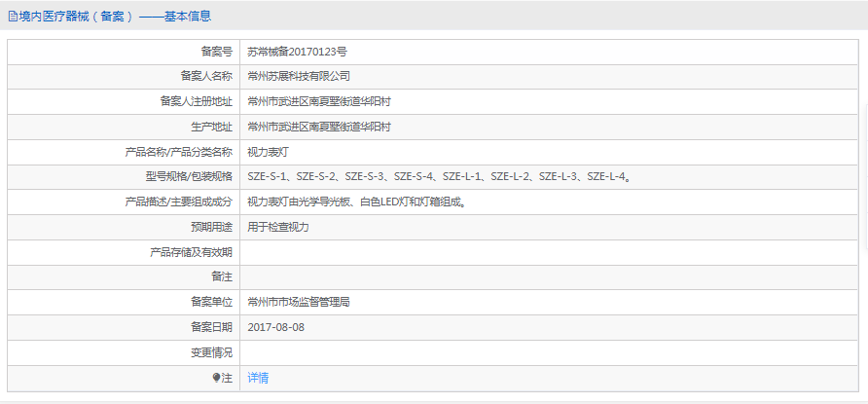
Task: Click the 备案号 row label
Action: [x=216, y=52]
